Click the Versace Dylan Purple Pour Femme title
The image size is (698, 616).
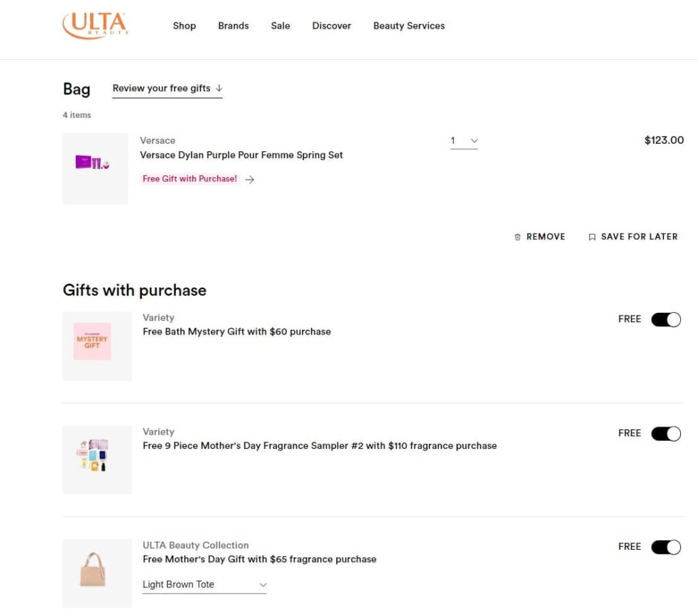click(241, 155)
